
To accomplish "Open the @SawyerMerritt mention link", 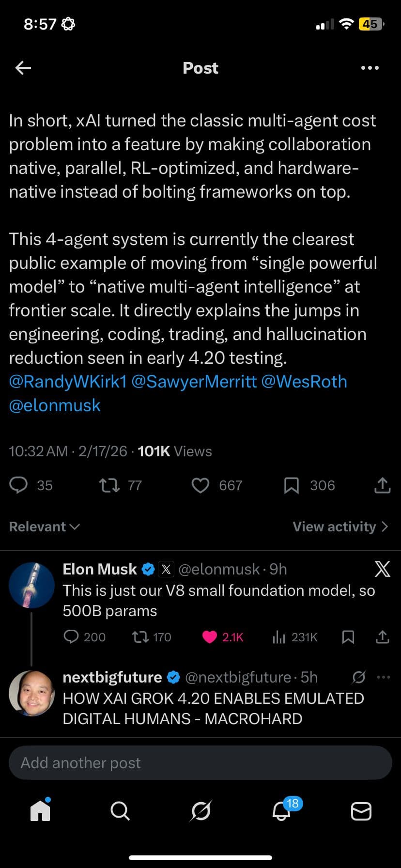I will pyautogui.click(x=194, y=381).
